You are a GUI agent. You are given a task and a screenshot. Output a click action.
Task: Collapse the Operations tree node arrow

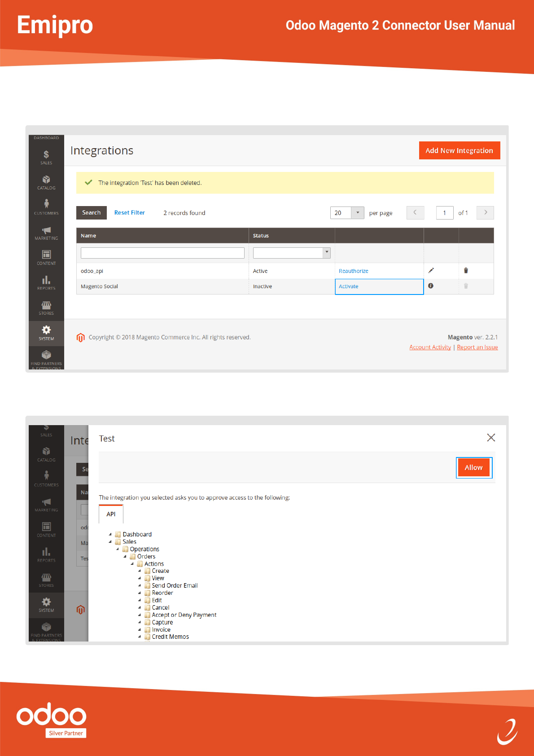[118, 549]
